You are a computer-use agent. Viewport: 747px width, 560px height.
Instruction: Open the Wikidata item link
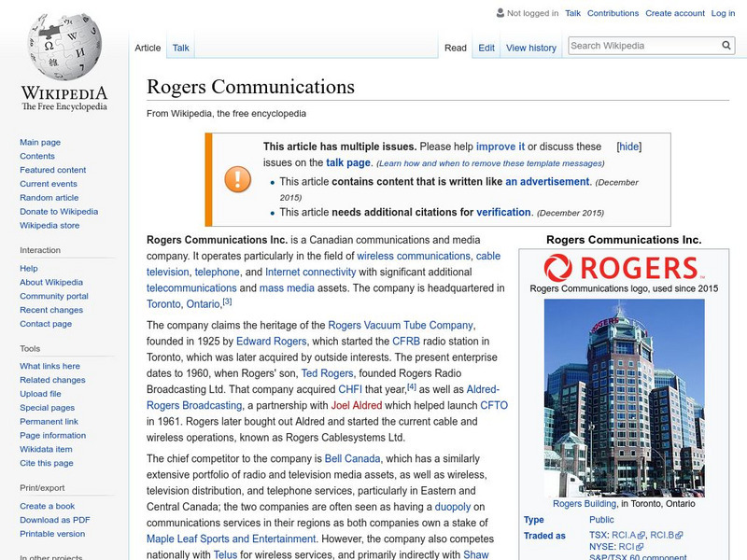[46, 449]
